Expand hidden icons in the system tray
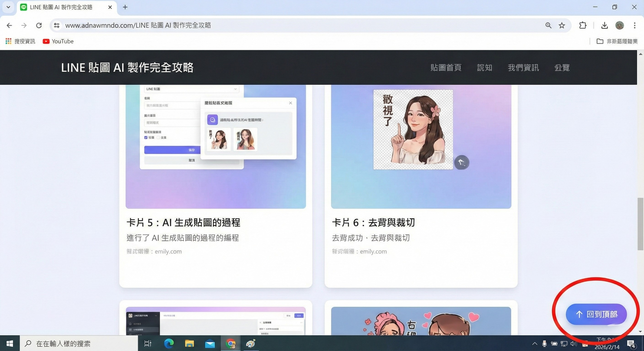The width and height of the screenshot is (644, 351). 534,343
